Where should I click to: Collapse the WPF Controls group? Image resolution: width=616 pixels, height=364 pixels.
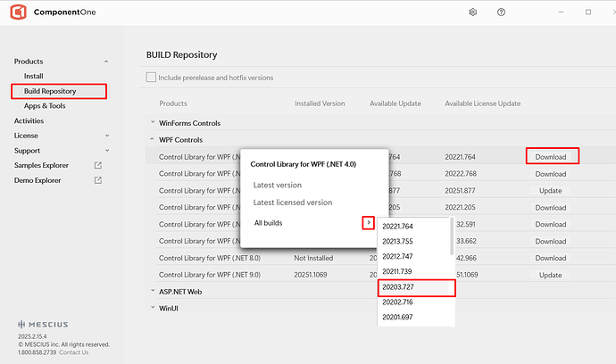[152, 139]
